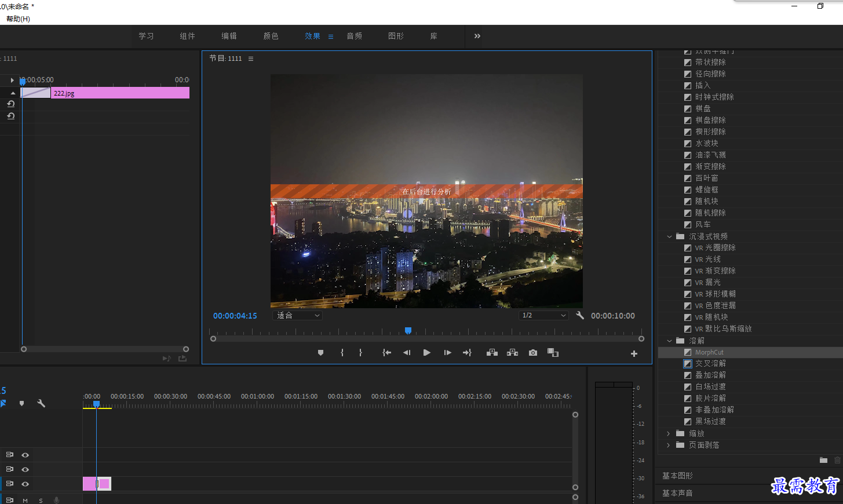This screenshot has height=504, width=843.
Task: Toggle sync lock on bottom video track
Action: (9, 484)
